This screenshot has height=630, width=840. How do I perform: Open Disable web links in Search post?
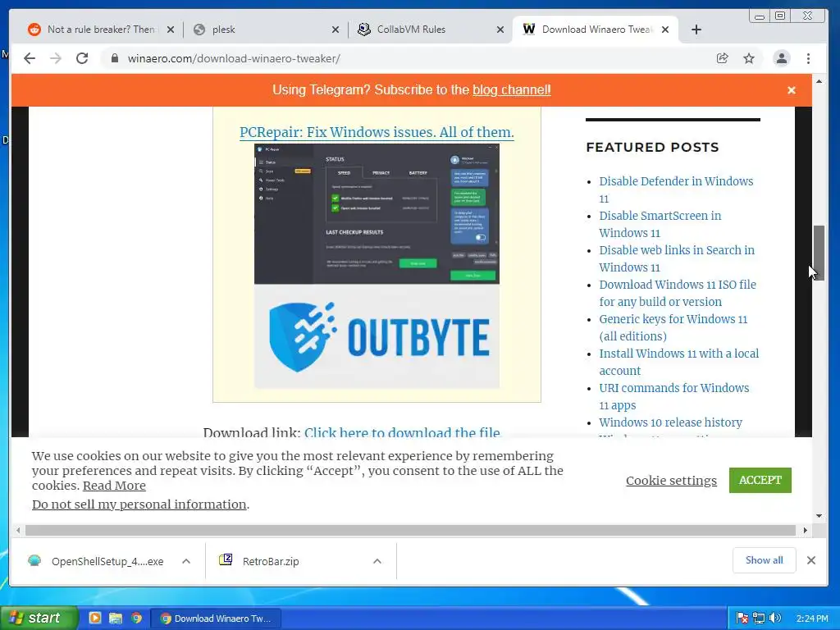pos(677,258)
